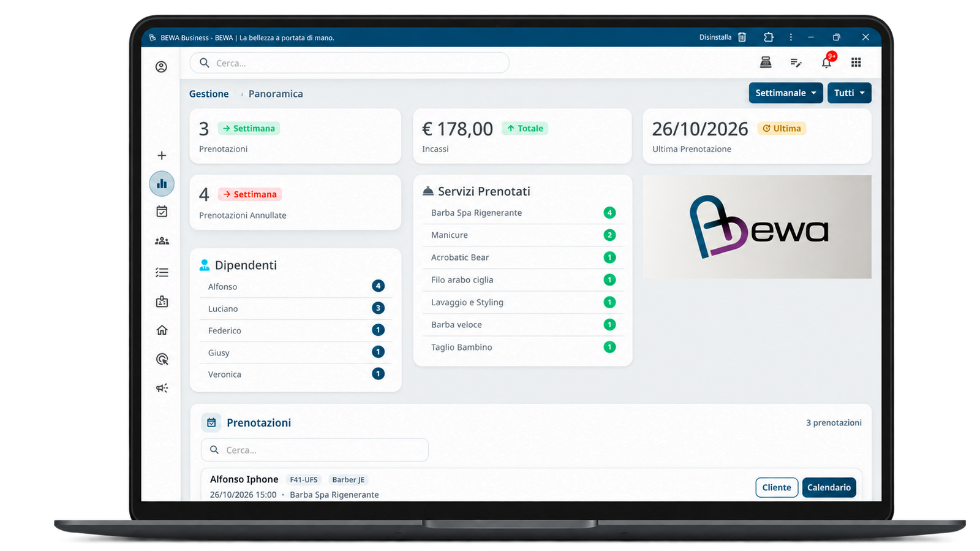Viewport: 980px width, 551px height.
Task: Focus the Prenotazioni Cerca search box
Action: point(315,450)
